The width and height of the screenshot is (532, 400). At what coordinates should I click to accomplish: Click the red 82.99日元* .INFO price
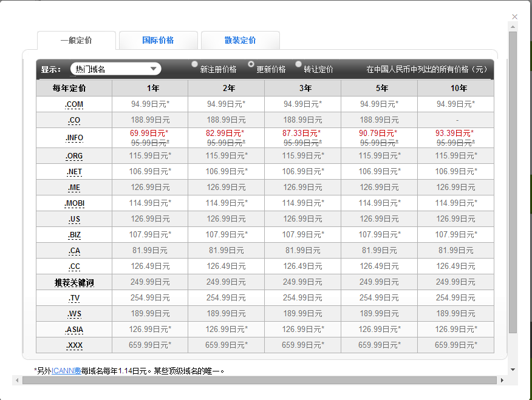(225, 133)
